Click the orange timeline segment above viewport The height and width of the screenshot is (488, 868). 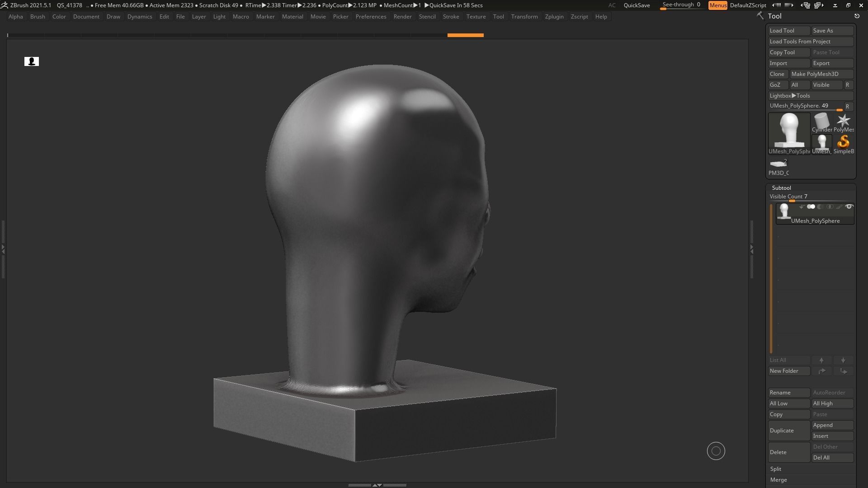[466, 35]
